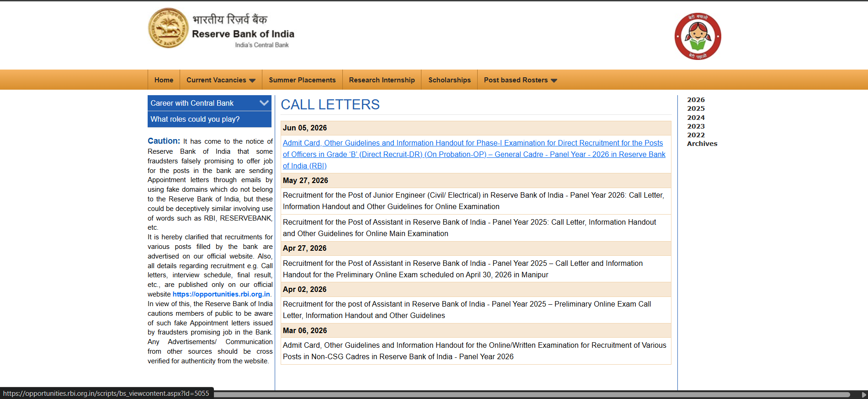Open Non-CSG Cadres Admit Card notice
The height and width of the screenshot is (399, 868).
coord(474,351)
